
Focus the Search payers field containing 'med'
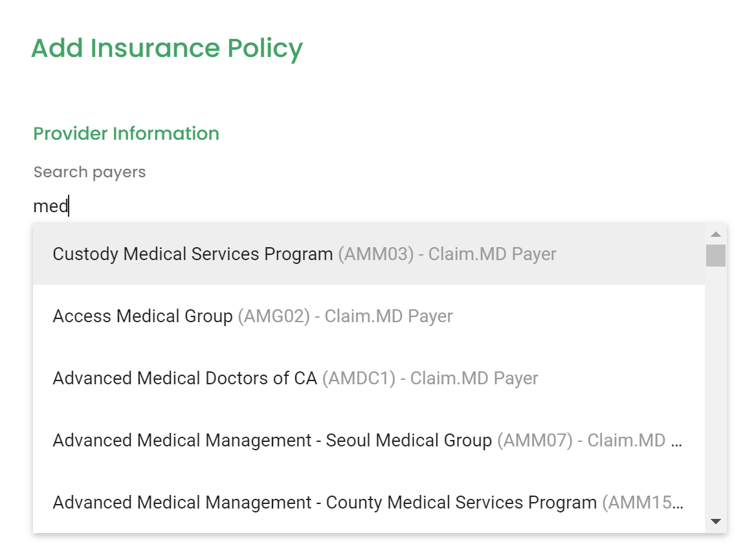[x=379, y=206]
